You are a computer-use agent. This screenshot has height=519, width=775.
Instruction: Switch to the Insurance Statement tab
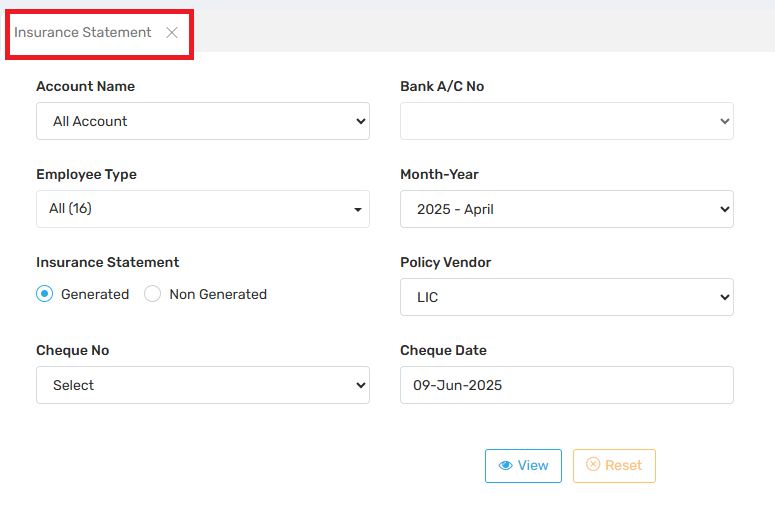click(83, 33)
